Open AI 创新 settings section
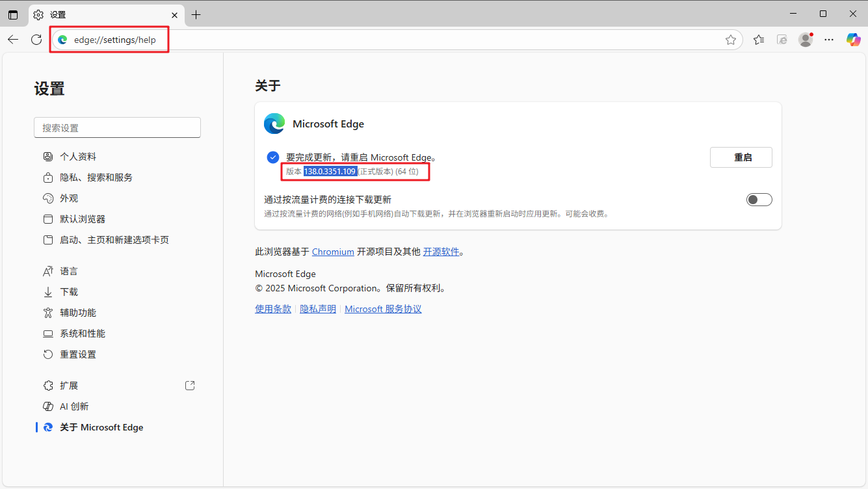The image size is (868, 489). tap(117, 406)
